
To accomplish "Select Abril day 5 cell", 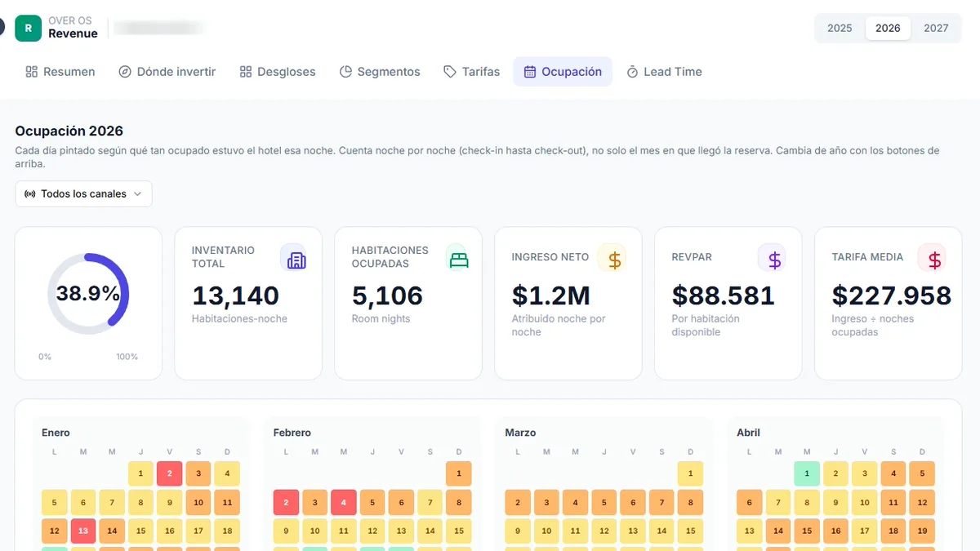I will pos(922,473).
